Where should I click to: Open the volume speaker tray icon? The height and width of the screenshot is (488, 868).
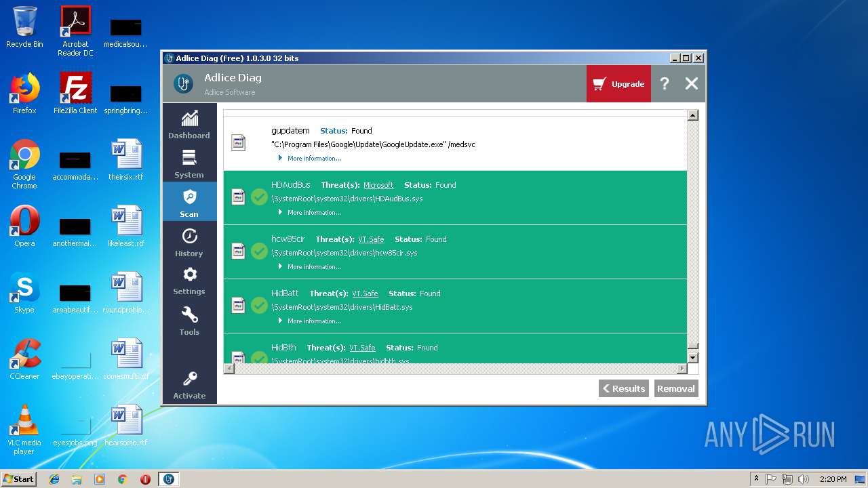[x=804, y=479]
